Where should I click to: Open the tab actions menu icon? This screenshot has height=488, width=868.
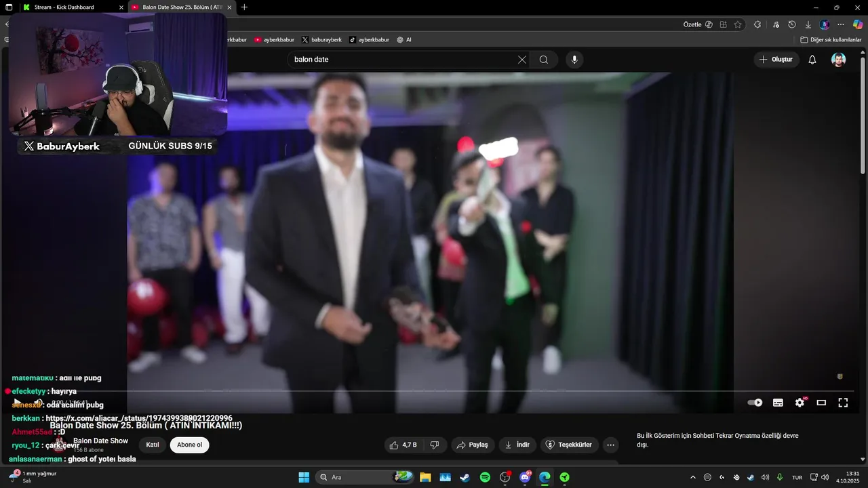tap(9, 7)
